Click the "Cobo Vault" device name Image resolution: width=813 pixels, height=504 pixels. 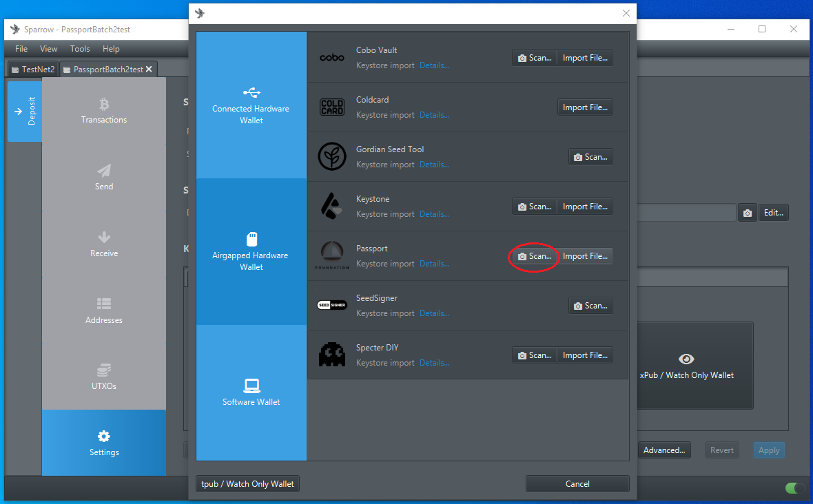[376, 50]
